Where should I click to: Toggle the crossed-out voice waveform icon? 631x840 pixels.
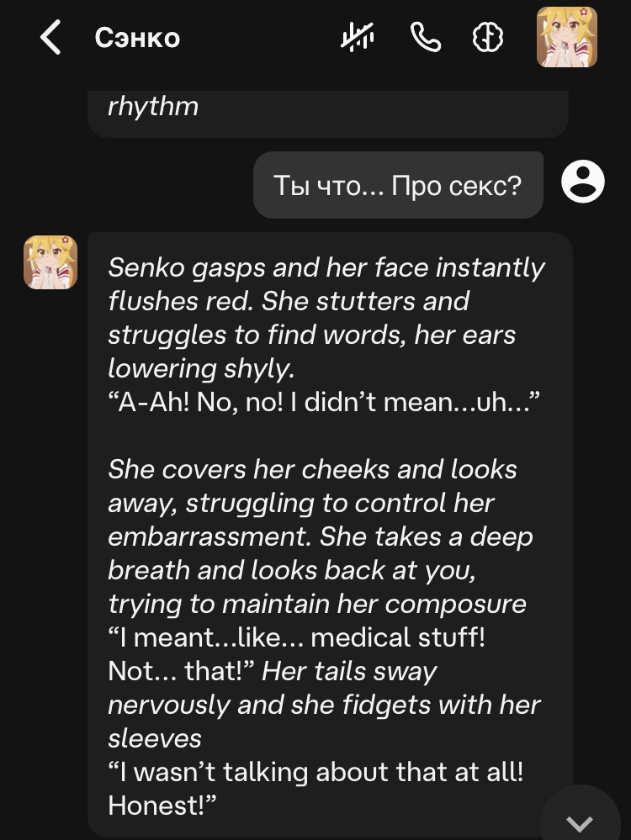[x=358, y=38]
